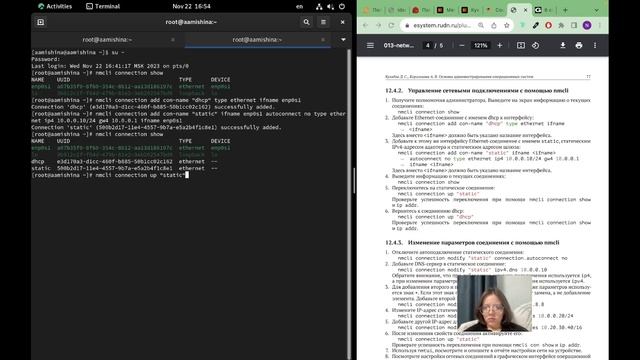This screenshot has height=360, width=640.
Task: Open the Activities overview in the top bar
Action: pyautogui.click(x=55, y=6)
